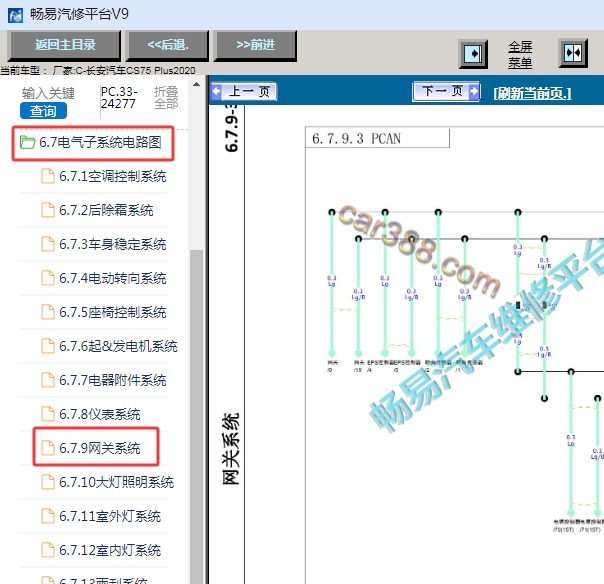
Task: Click the 刷新当前页 refresh link
Action: click(x=532, y=93)
